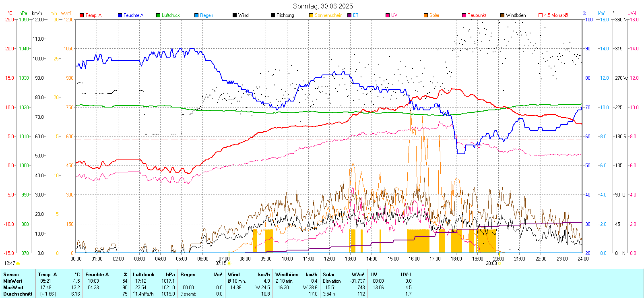Click the chart title Sonntag, 30.03.2025
Screen dimensions: 644x298
pyautogui.click(x=323, y=6)
